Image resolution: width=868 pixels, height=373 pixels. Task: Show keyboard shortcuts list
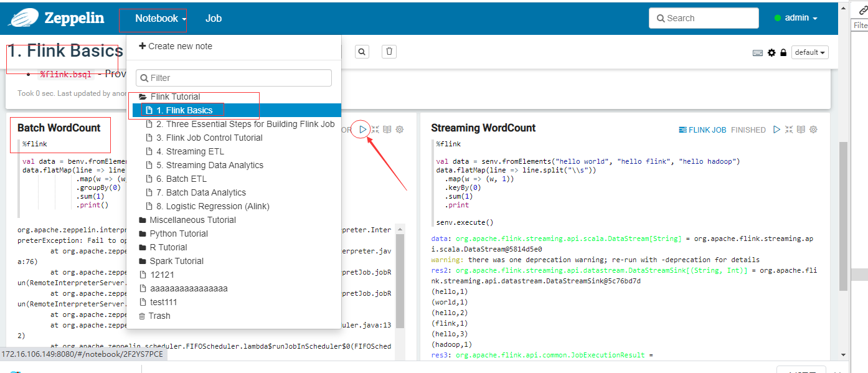758,53
